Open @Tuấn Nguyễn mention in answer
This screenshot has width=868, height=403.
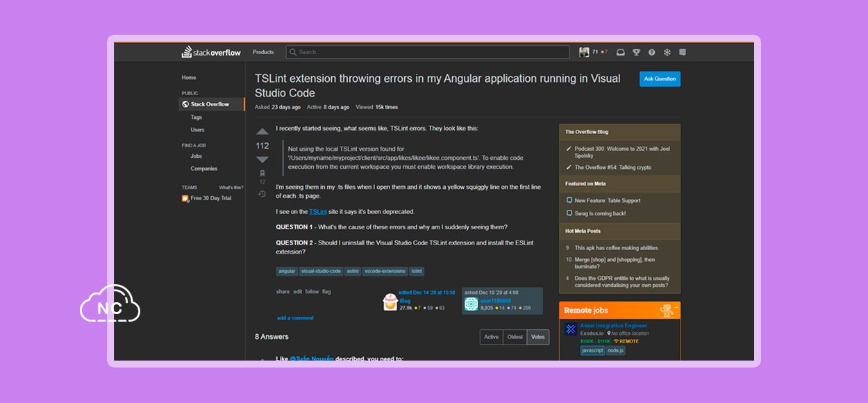coord(312,359)
